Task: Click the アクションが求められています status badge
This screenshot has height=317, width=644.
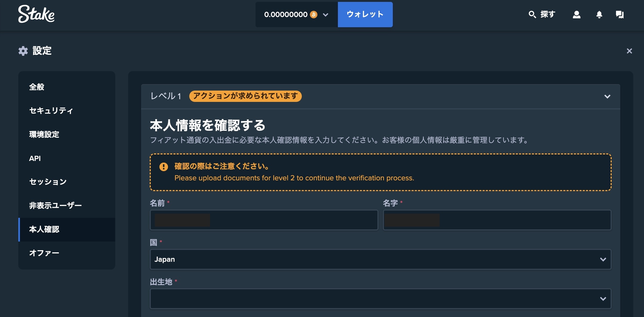Action: 245,96
